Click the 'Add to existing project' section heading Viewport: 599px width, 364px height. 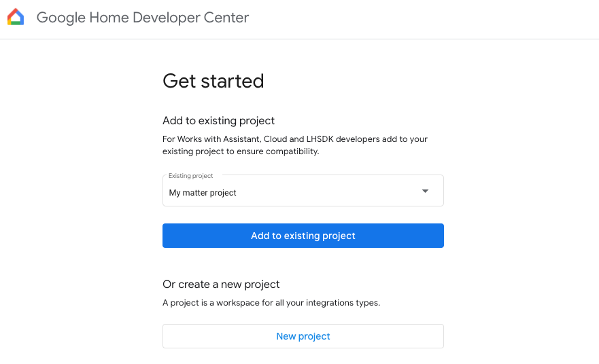click(218, 121)
